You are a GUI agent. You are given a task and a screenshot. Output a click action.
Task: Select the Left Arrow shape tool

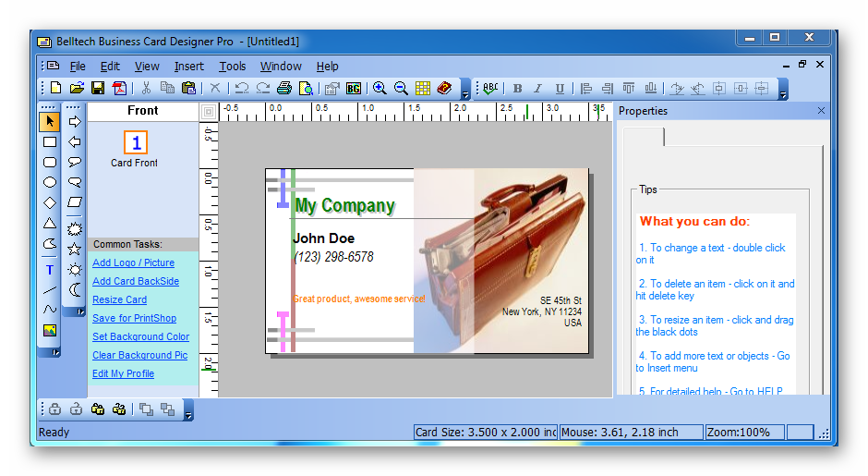pos(74,141)
